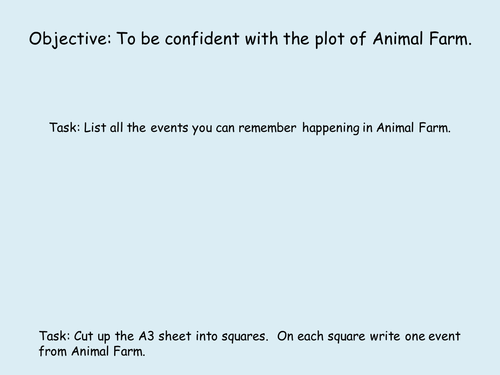This screenshot has height=375, width=500.
Task: Select the word 'Objective:' in the heading
Action: pos(70,39)
